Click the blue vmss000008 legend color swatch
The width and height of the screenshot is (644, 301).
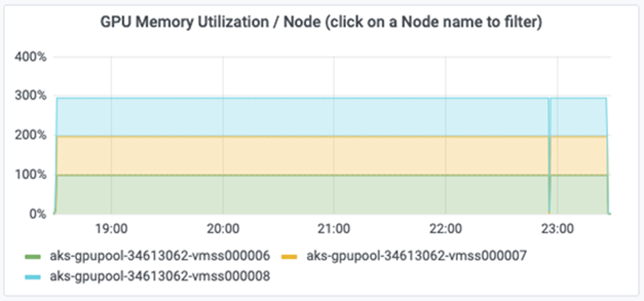point(32,277)
